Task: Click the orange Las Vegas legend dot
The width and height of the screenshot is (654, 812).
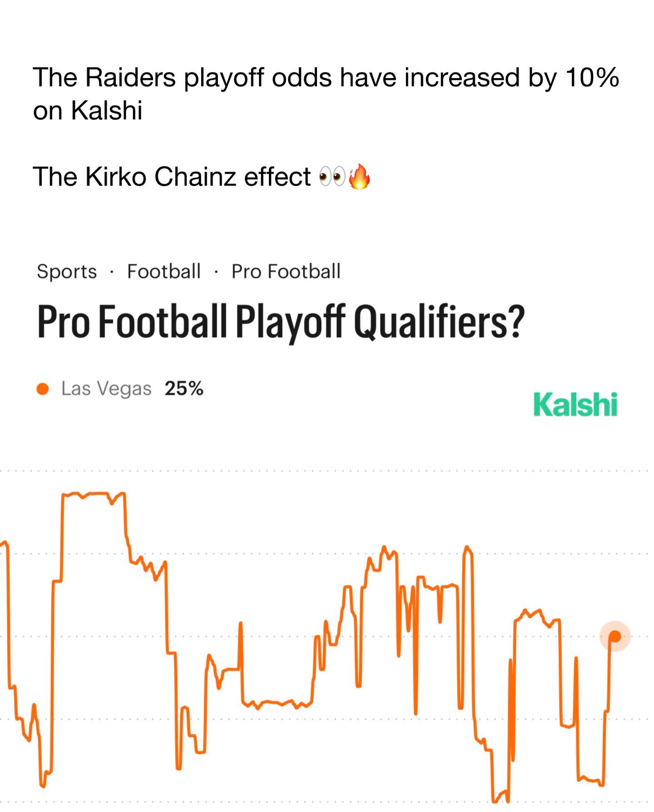Action: [43, 389]
